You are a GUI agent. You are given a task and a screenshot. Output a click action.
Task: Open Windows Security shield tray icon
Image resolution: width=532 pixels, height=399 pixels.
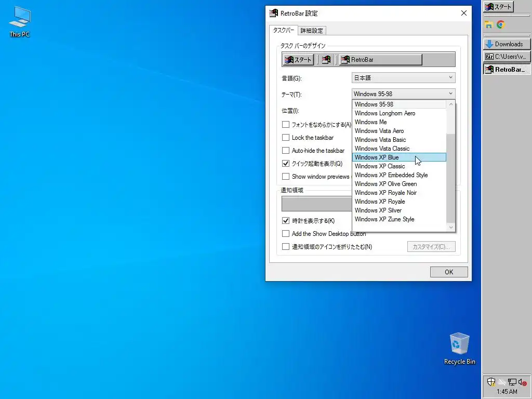tap(491, 382)
